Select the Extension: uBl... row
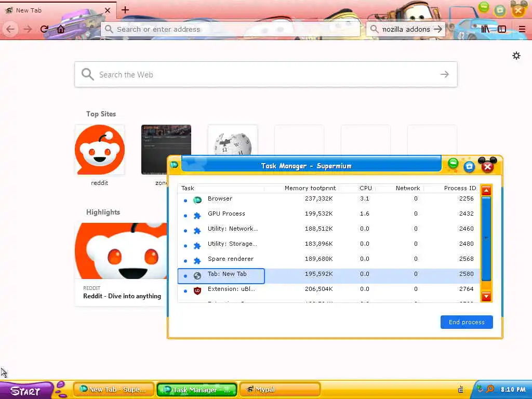532x399 pixels. click(x=328, y=291)
